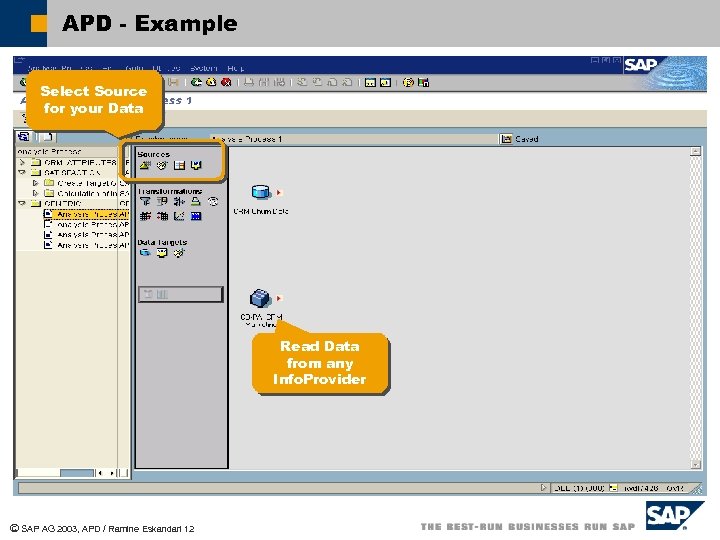Click the canvas scrollbar down arrow
Image resolution: width=720 pixels, height=540 pixels.
click(x=696, y=465)
